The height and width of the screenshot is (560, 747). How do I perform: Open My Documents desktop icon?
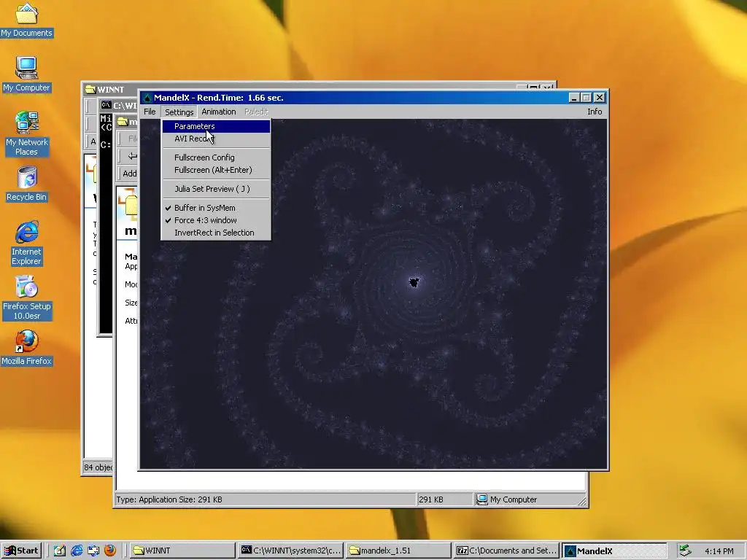coord(27,20)
